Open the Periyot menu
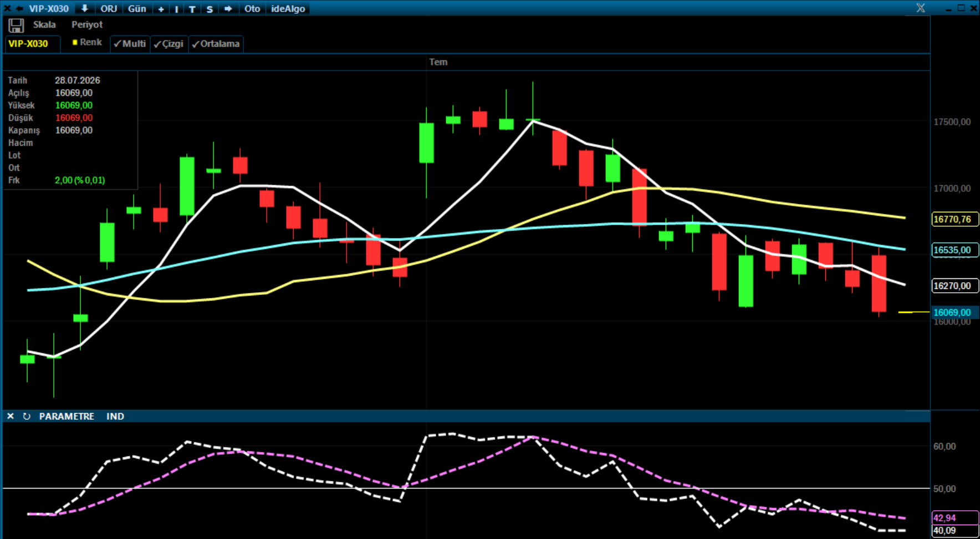Viewport: 980px width, 539px height. coord(87,24)
